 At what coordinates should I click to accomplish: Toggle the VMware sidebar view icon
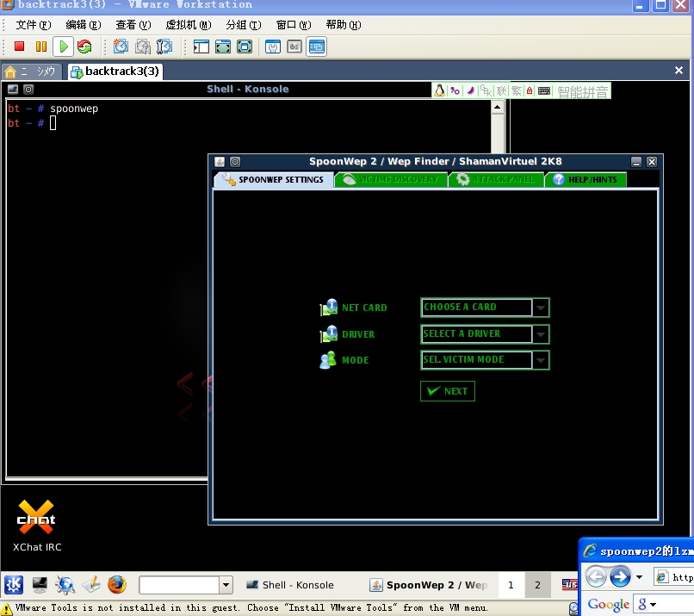click(x=201, y=47)
